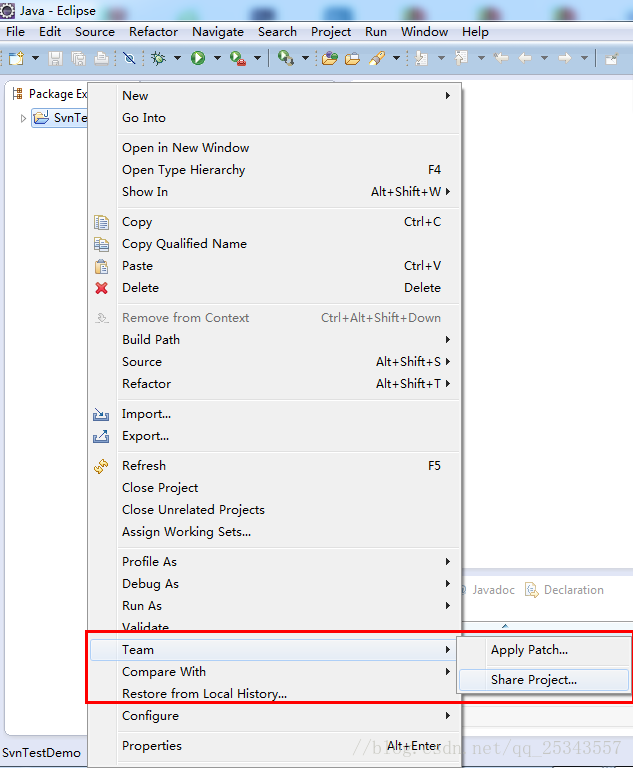Choose Run As submenu
The image size is (633, 768).
point(274,606)
